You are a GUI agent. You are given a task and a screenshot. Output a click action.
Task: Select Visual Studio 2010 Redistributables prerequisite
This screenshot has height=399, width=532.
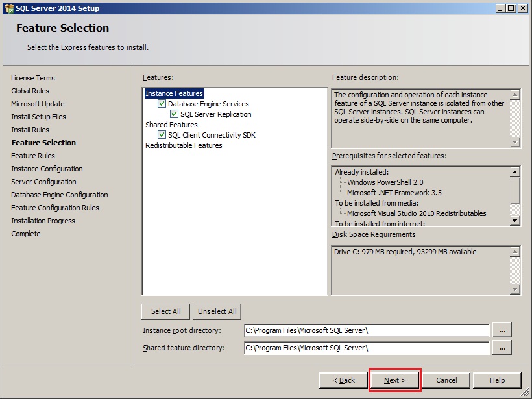pos(417,213)
